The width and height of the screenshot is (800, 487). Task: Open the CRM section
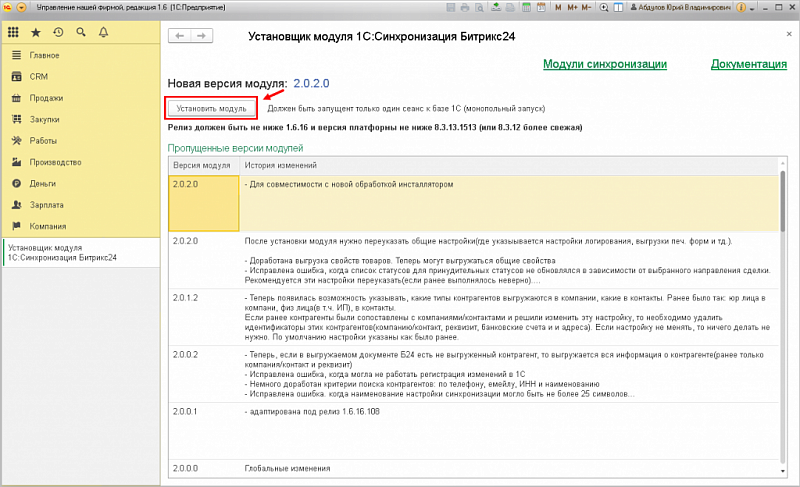point(38,76)
